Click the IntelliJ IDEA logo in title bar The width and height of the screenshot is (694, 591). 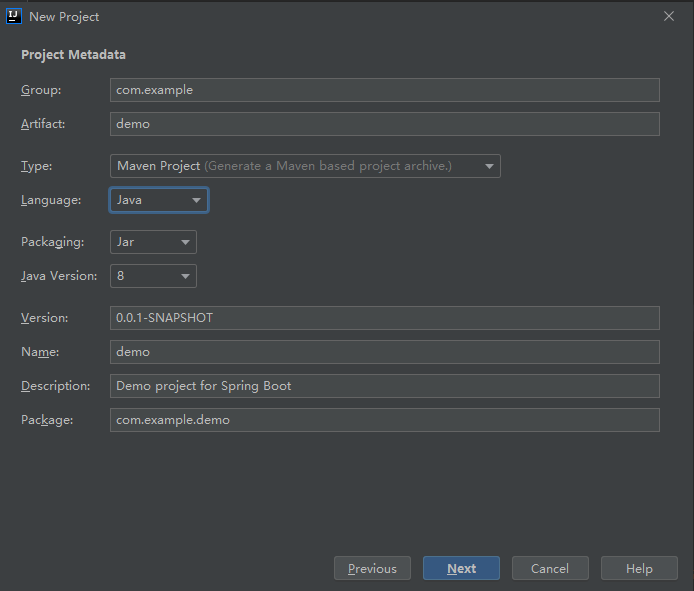[x=14, y=16]
